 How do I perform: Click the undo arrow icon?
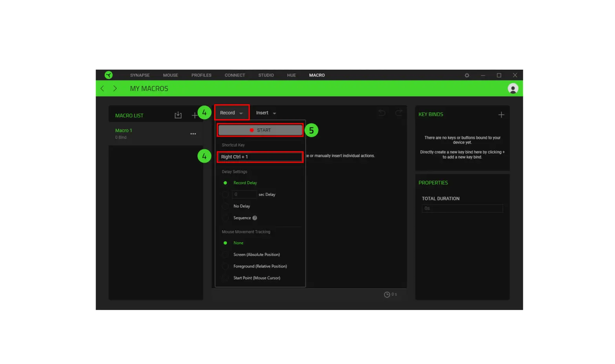[382, 113]
